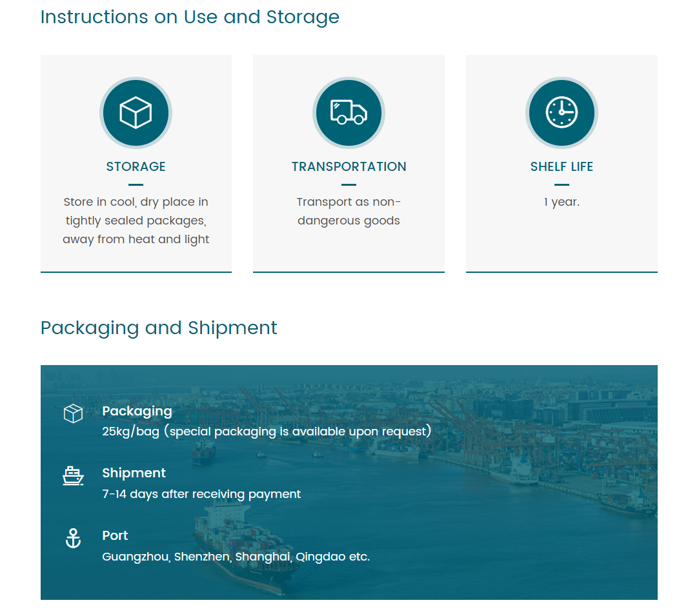
Task: Click the Shelf Life clock icon
Action: [562, 113]
